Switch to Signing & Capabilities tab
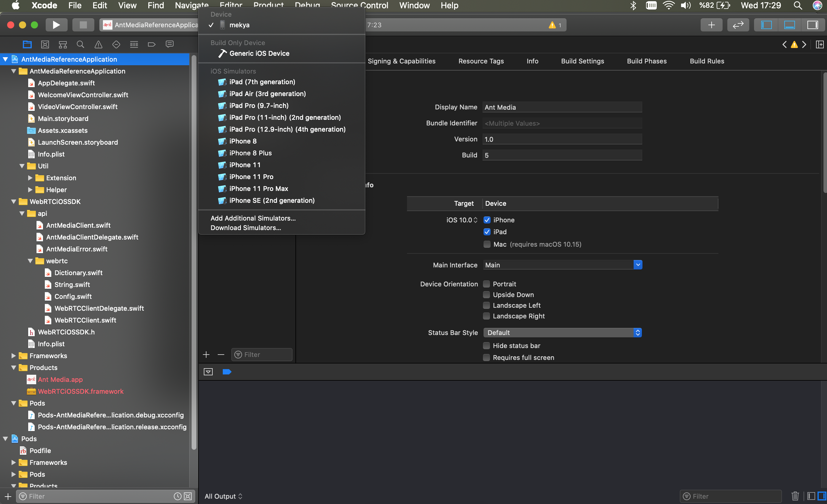827x504 pixels. [x=401, y=61]
